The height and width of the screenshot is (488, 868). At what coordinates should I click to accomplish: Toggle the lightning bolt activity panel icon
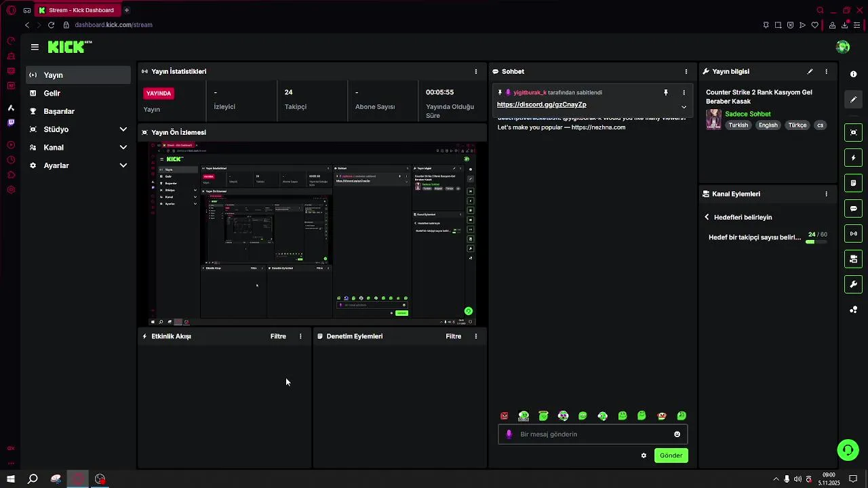click(x=853, y=158)
